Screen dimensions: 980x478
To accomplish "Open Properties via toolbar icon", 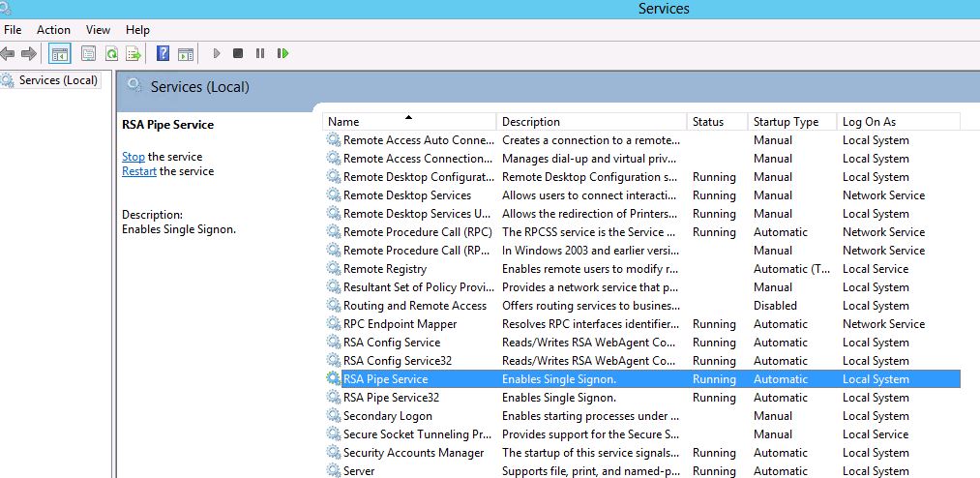I will (89, 54).
